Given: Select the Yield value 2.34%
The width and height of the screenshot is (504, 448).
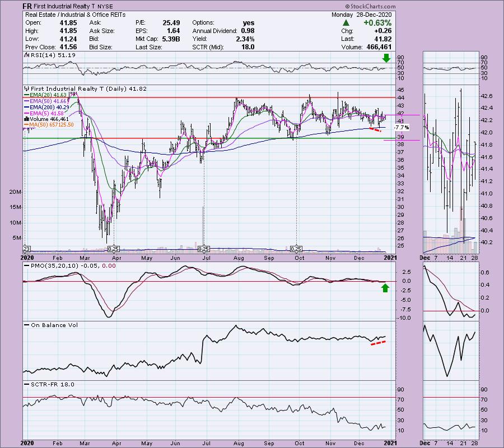Looking at the screenshot, I should 244,39.
